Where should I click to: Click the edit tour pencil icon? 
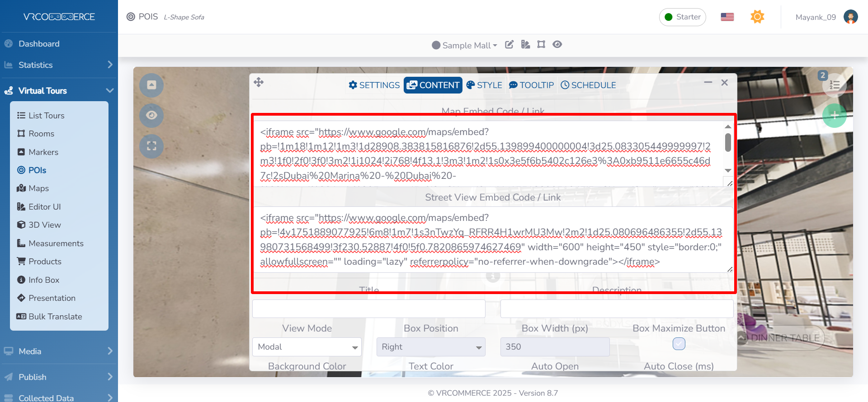[x=509, y=45]
